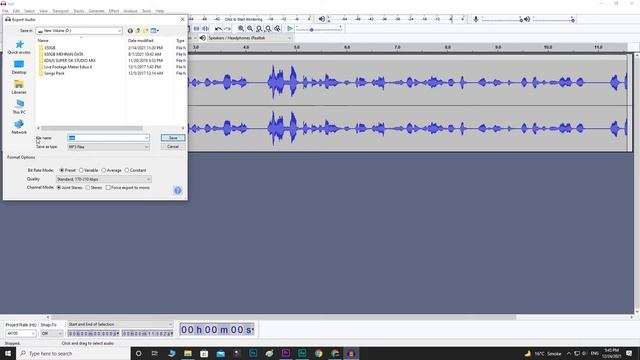
Task: Fit selection to width zoom icon
Action: point(259,29)
